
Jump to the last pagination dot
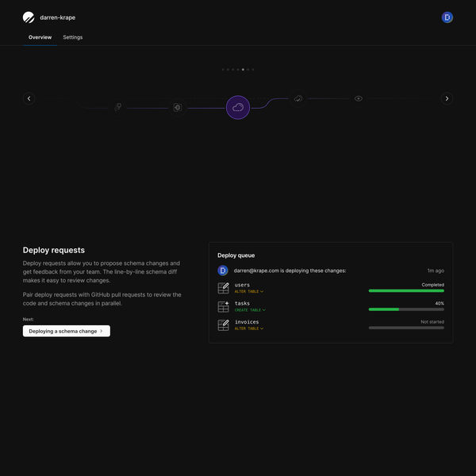tap(253, 70)
